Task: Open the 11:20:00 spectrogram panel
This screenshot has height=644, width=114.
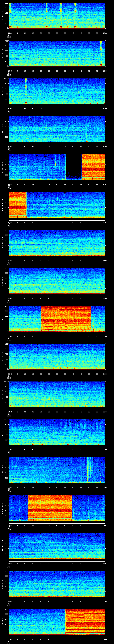Action: (57, 243)
